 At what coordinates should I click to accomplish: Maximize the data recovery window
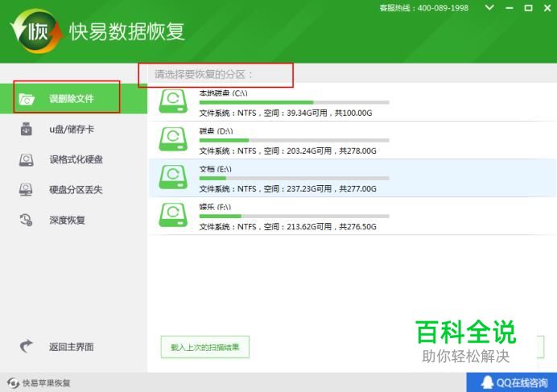point(528,8)
